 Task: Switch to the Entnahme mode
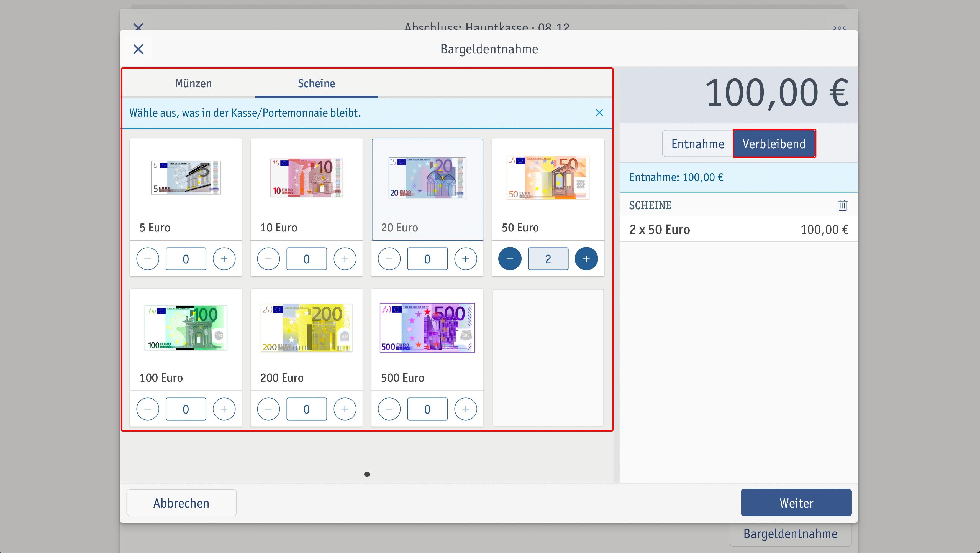[697, 144]
